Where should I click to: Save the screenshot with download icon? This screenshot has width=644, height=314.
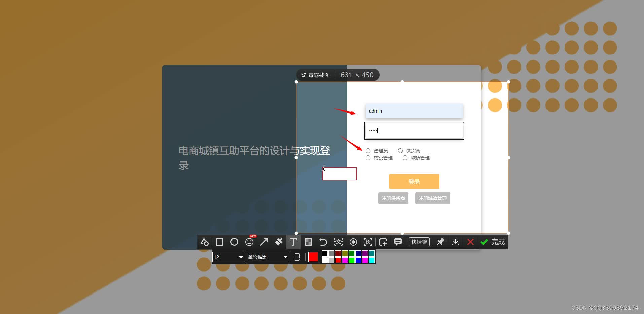[x=456, y=242]
